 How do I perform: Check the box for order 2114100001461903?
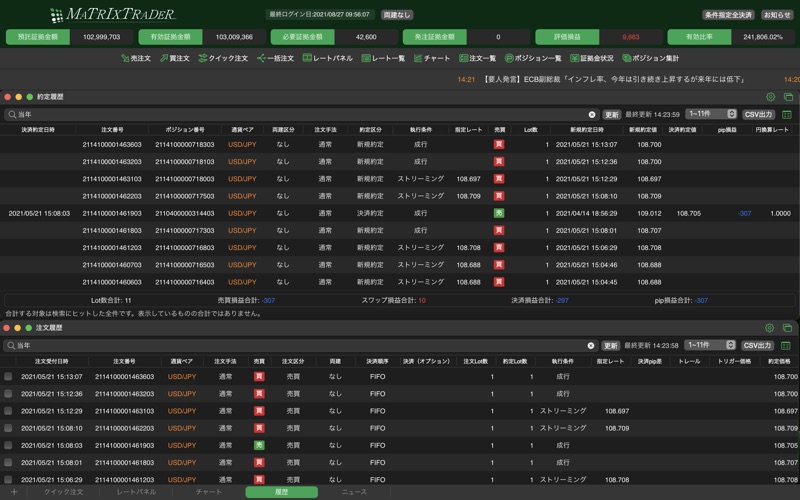click(8, 445)
